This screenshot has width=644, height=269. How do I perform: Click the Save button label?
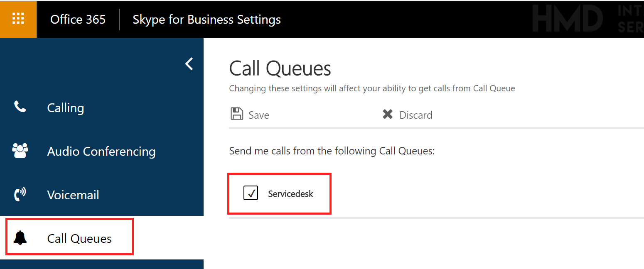[x=259, y=115]
